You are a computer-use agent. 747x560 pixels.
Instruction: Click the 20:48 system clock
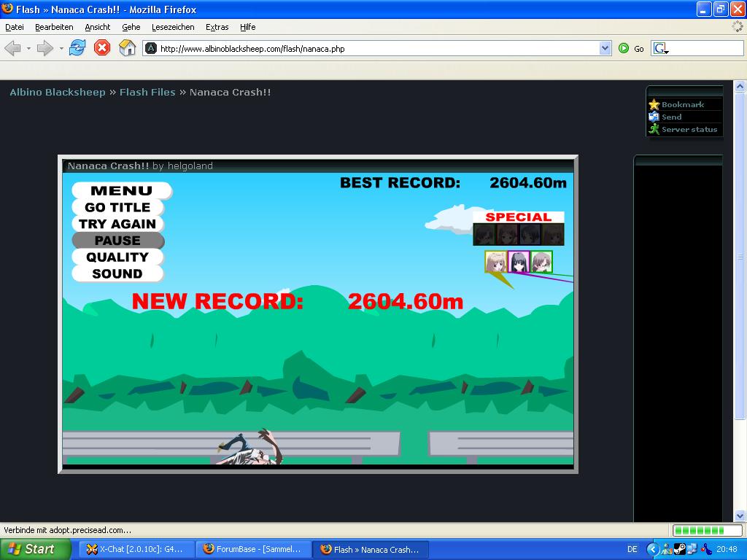tap(727, 549)
